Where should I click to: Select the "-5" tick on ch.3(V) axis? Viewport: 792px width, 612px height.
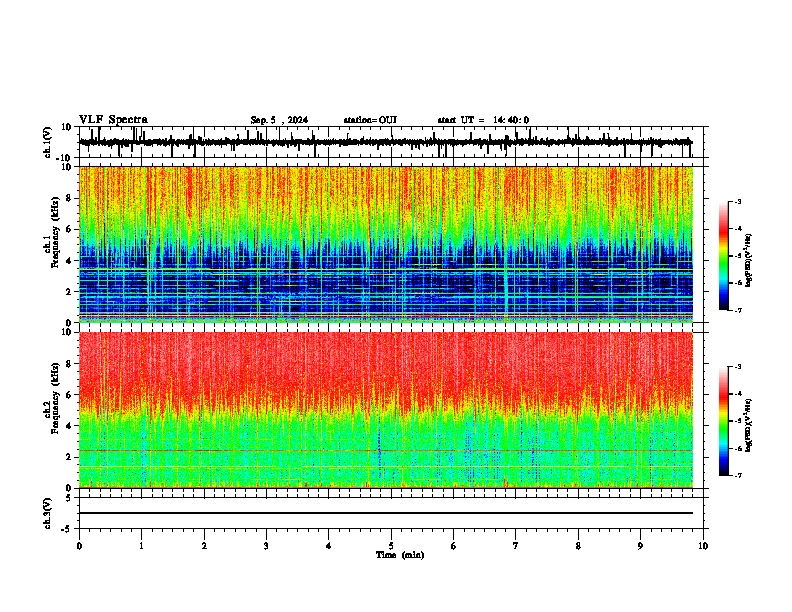[67, 529]
